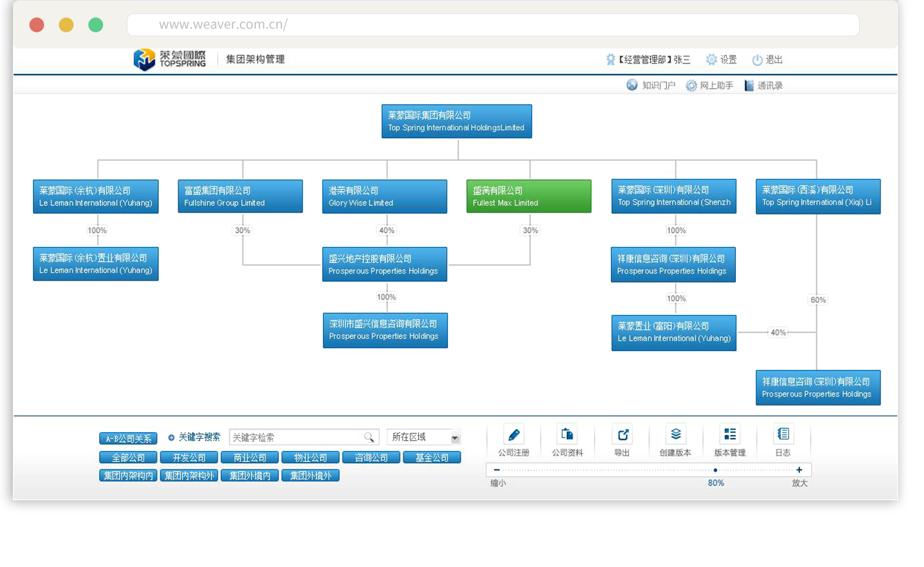The height and width of the screenshot is (567, 924).
Task: Click the zoom slider handle at 80%
Action: tap(715, 470)
